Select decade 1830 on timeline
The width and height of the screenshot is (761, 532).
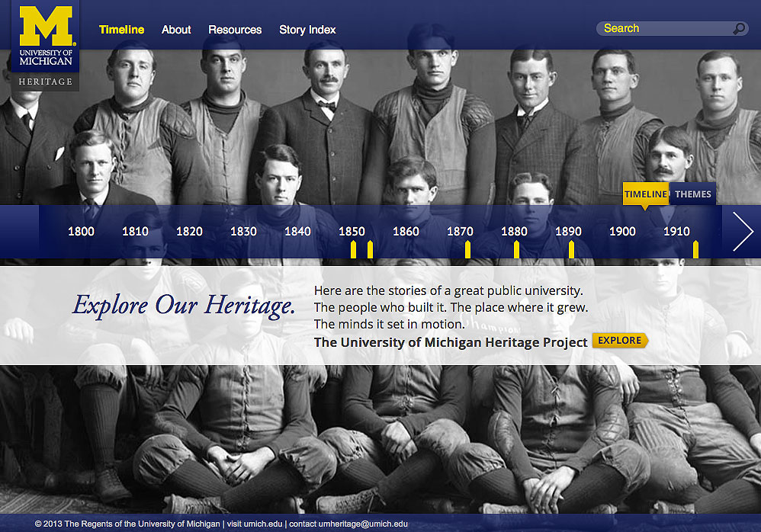pyautogui.click(x=243, y=232)
